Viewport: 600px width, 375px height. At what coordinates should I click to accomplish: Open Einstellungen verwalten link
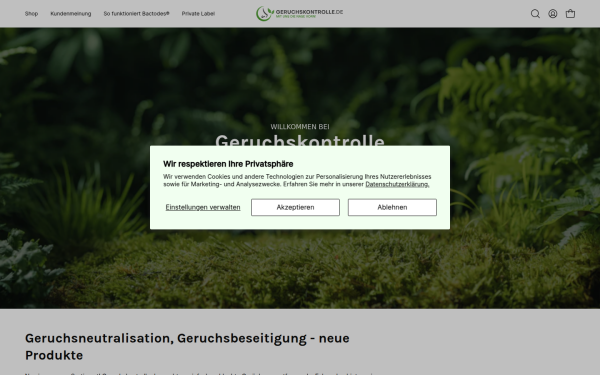coord(203,207)
